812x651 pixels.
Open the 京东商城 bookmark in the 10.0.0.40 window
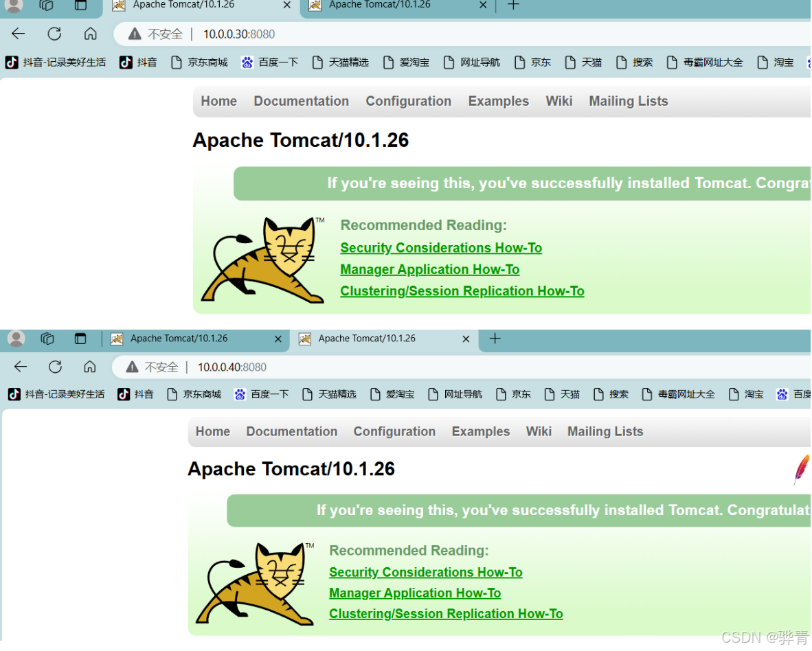[x=194, y=395]
